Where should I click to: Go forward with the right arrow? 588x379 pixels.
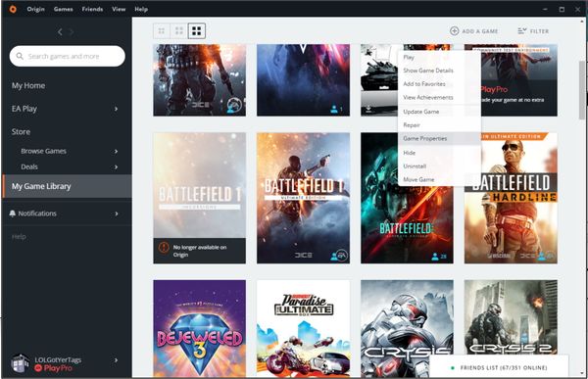tap(72, 32)
